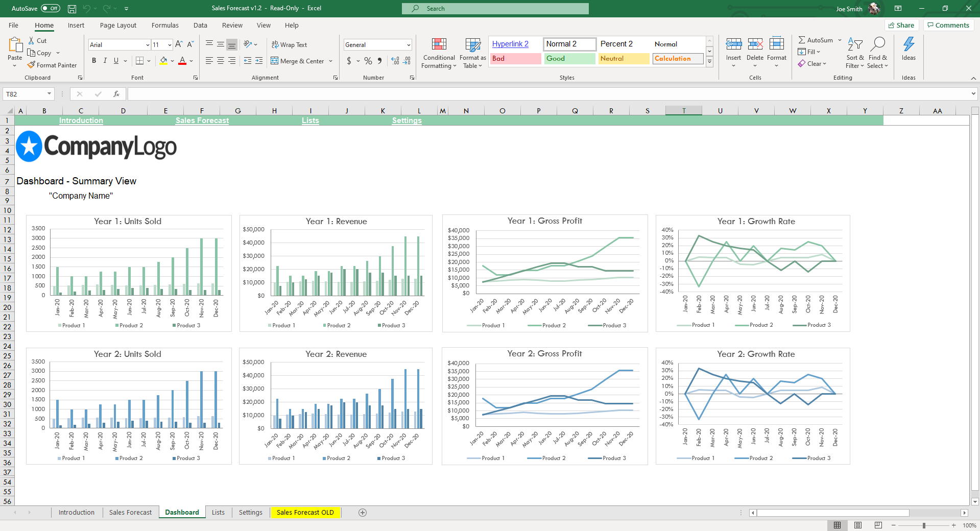Select the Format Painter tool
This screenshot has height=531, width=980.
tap(53, 65)
